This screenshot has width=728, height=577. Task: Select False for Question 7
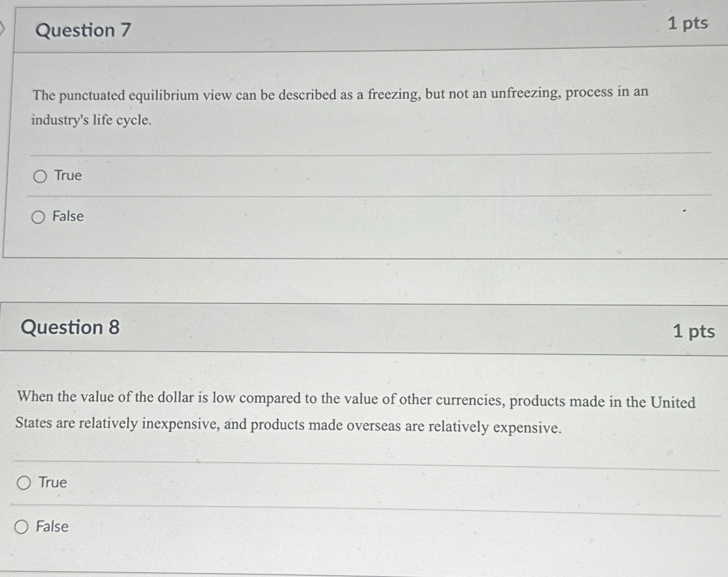pos(39,216)
